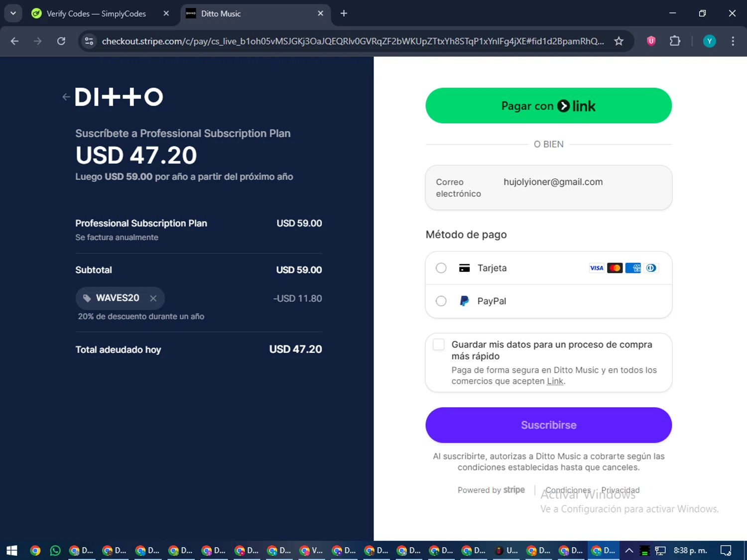Click the Total adeudado hoy label
The width and height of the screenshot is (747, 560).
pos(118,349)
